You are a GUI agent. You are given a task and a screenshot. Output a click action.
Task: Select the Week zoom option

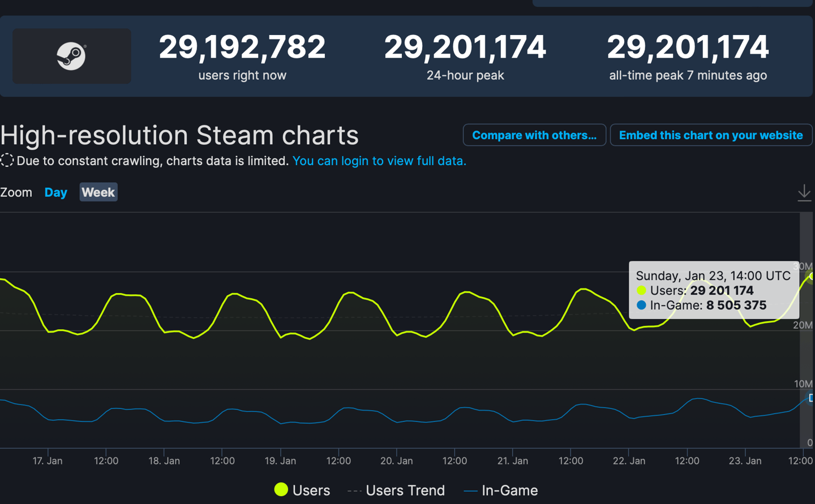(98, 192)
